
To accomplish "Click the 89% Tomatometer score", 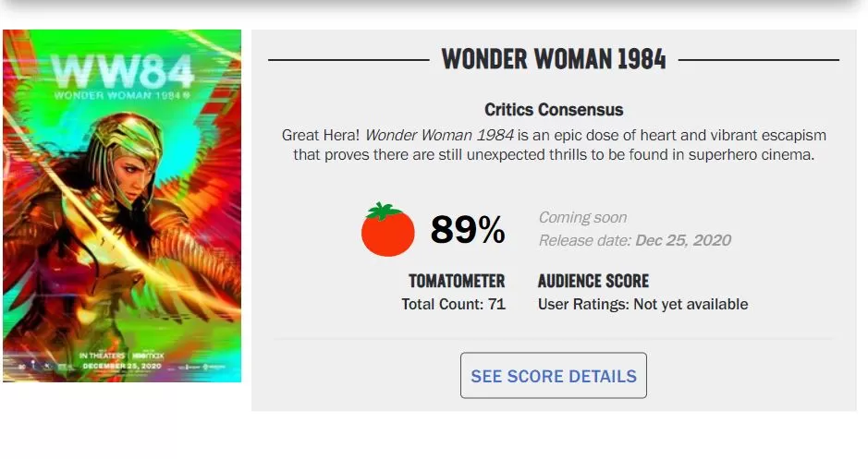I will point(468,231).
